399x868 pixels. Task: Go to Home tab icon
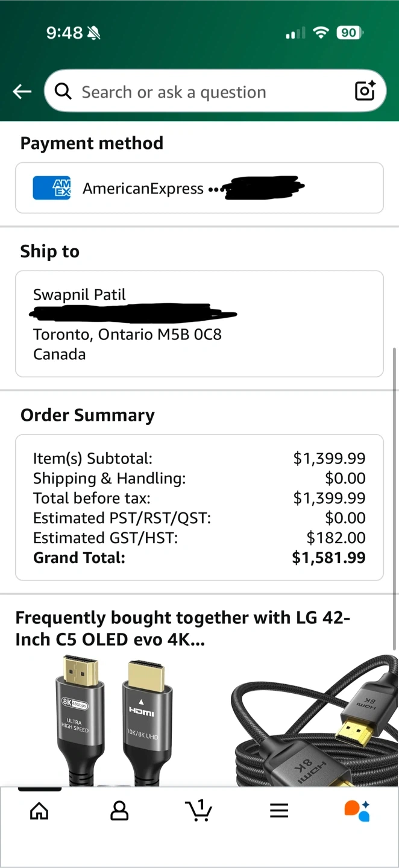[x=39, y=811]
